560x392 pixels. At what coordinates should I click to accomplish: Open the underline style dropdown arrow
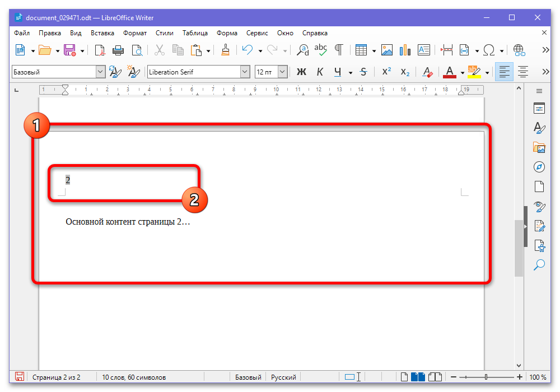click(351, 72)
